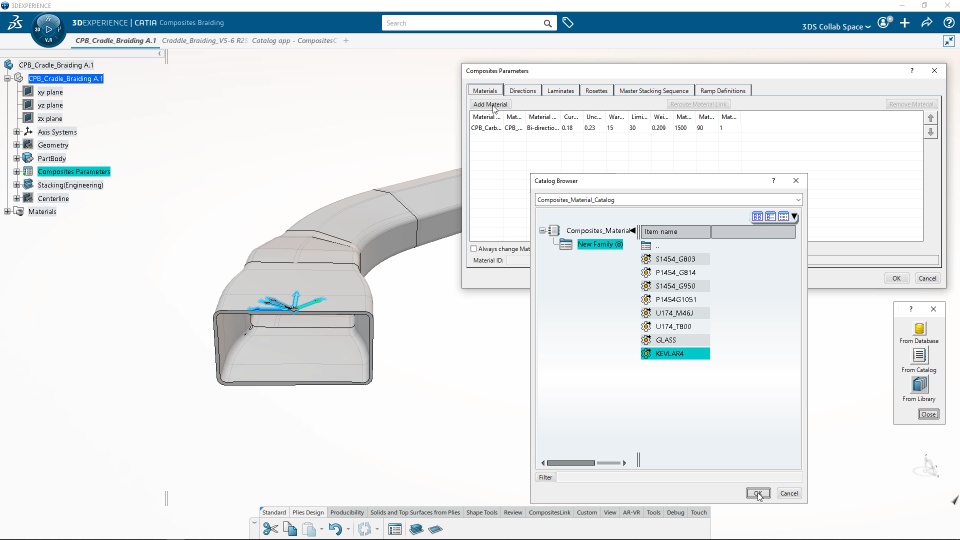Expand the Stacking(Engineering) tree node

(x=17, y=185)
